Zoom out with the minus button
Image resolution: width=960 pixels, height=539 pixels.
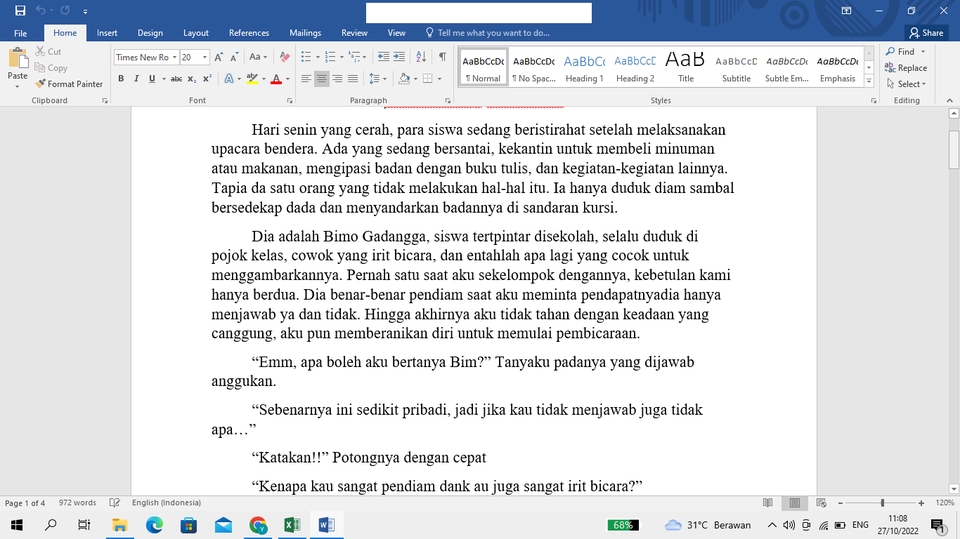pos(841,503)
